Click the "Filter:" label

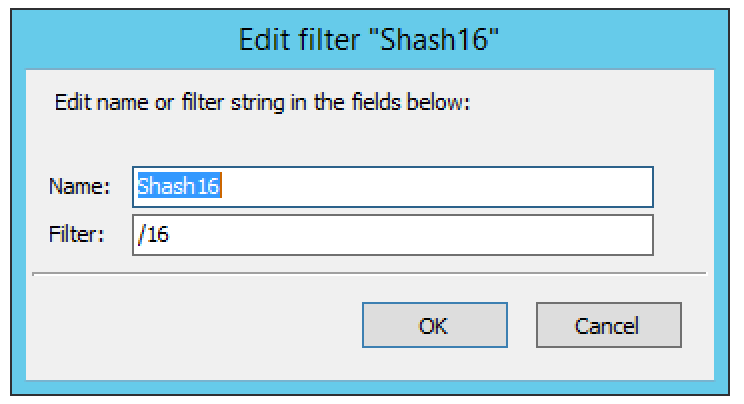point(76,234)
